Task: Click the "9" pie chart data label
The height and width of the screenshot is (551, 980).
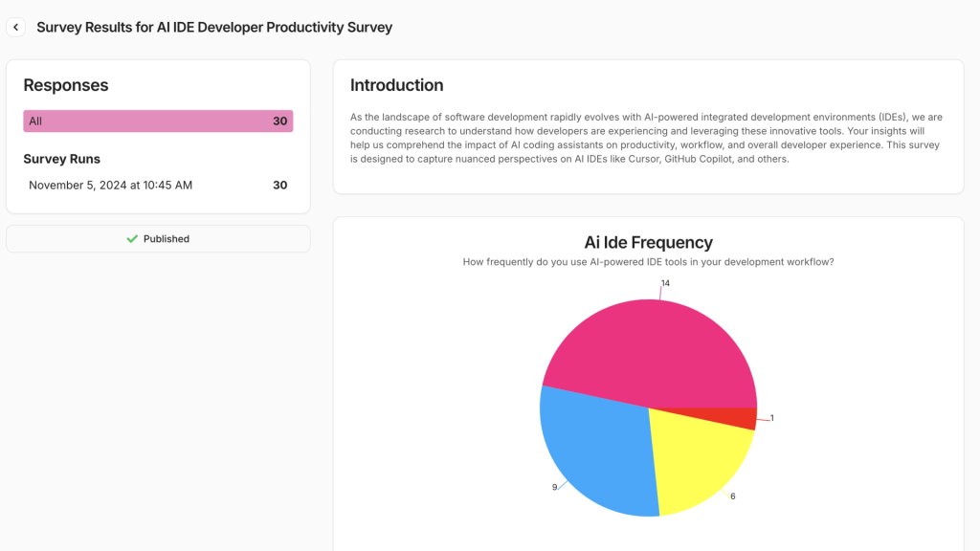Action: click(x=554, y=487)
